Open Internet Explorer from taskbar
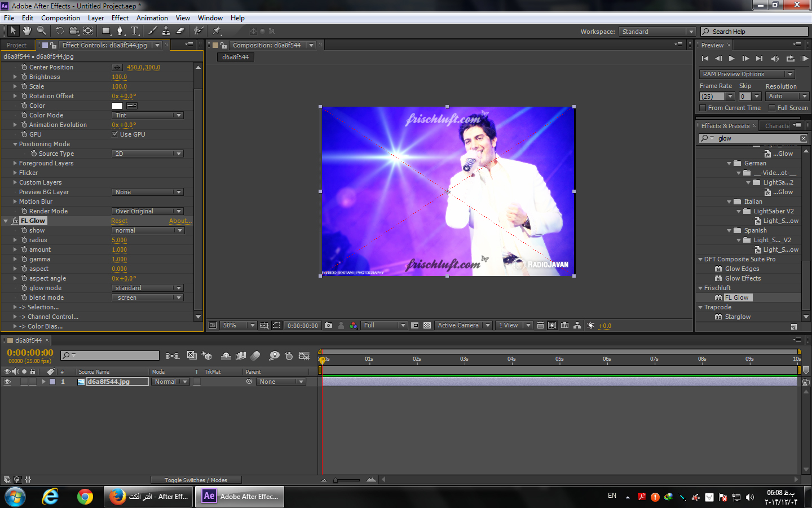This screenshot has height=508, width=812. tap(50, 497)
